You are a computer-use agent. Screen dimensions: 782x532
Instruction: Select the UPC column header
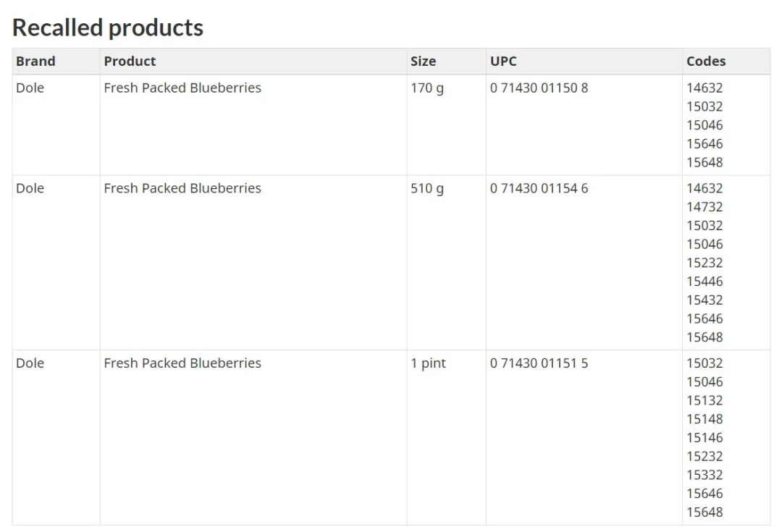pos(503,62)
